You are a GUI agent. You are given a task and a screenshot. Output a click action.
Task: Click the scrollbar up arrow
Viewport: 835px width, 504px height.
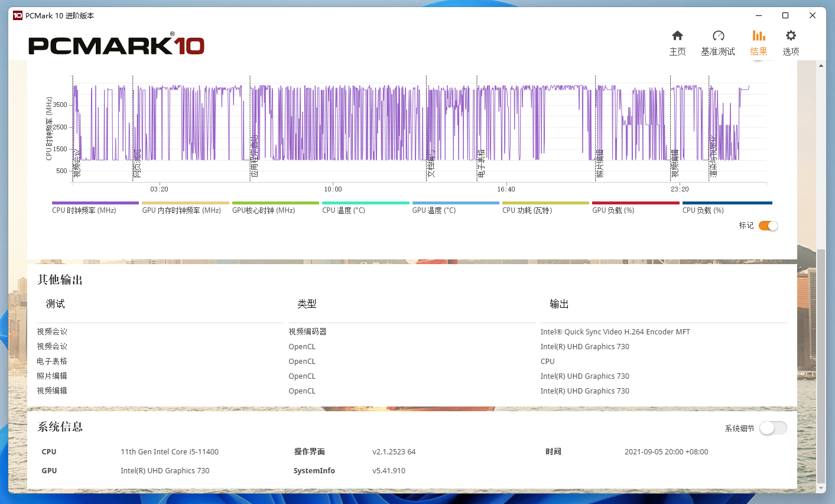point(821,66)
